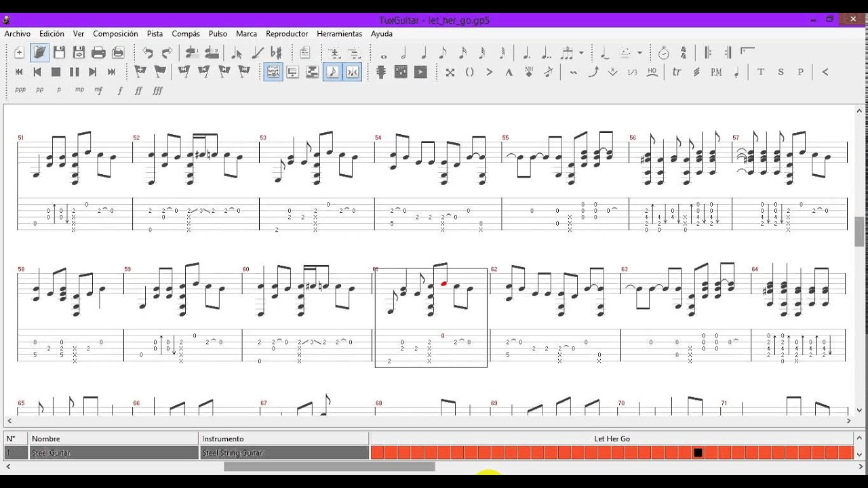This screenshot has height=488, width=868.
Task: Open a file with folder icon
Action: (x=39, y=52)
